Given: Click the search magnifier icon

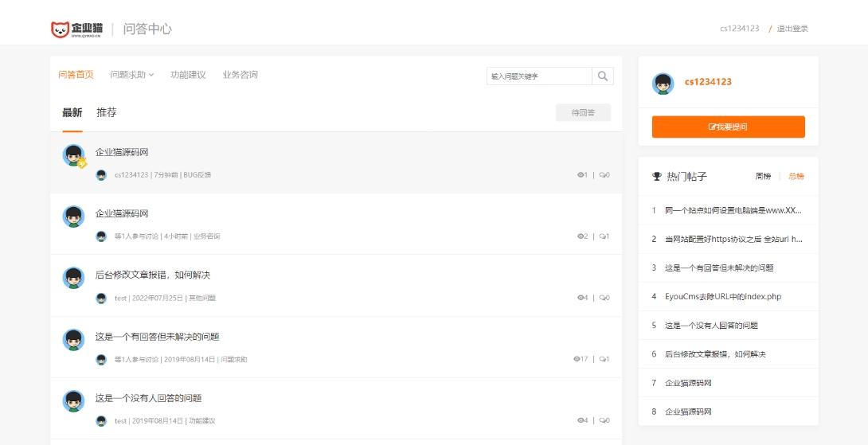Looking at the screenshot, I should (603, 76).
